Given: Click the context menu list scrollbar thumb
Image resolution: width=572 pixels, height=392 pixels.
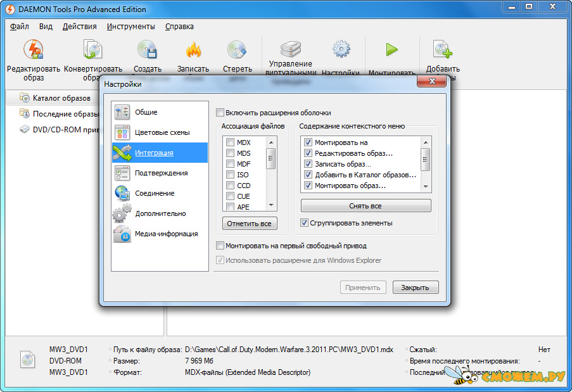Looking at the screenshot, I should [x=425, y=160].
